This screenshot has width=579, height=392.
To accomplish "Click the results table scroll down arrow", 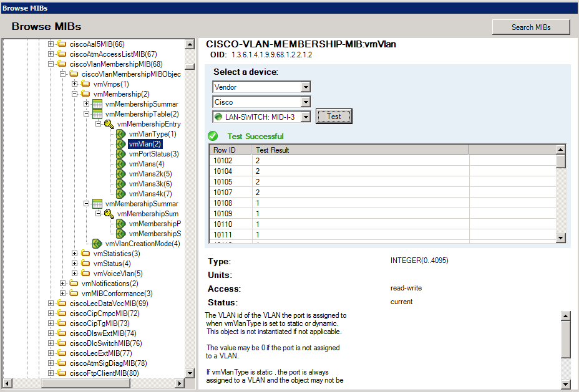I will click(560, 238).
